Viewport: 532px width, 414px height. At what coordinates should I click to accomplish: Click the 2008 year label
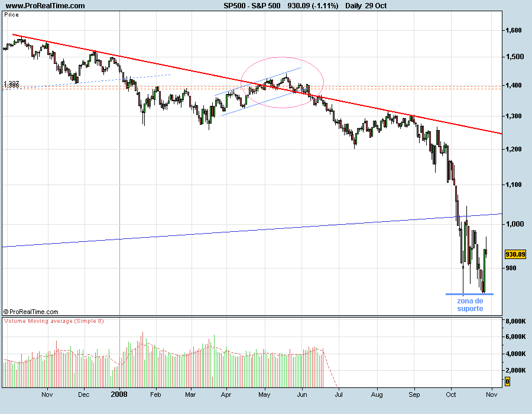point(119,394)
